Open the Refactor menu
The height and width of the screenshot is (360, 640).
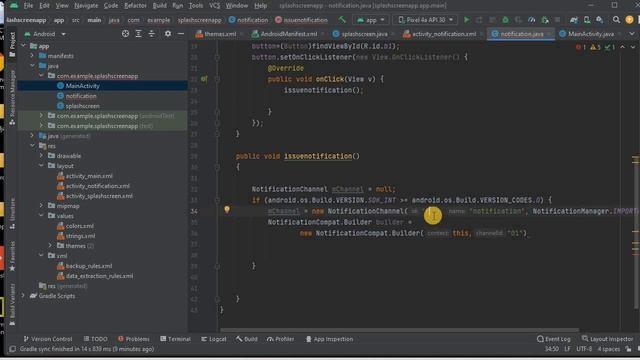point(135,6)
